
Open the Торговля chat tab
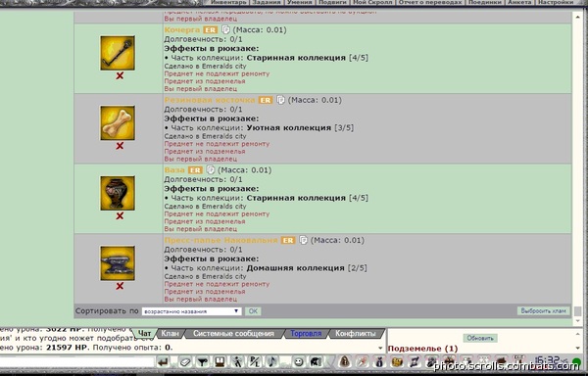pyautogui.click(x=306, y=333)
